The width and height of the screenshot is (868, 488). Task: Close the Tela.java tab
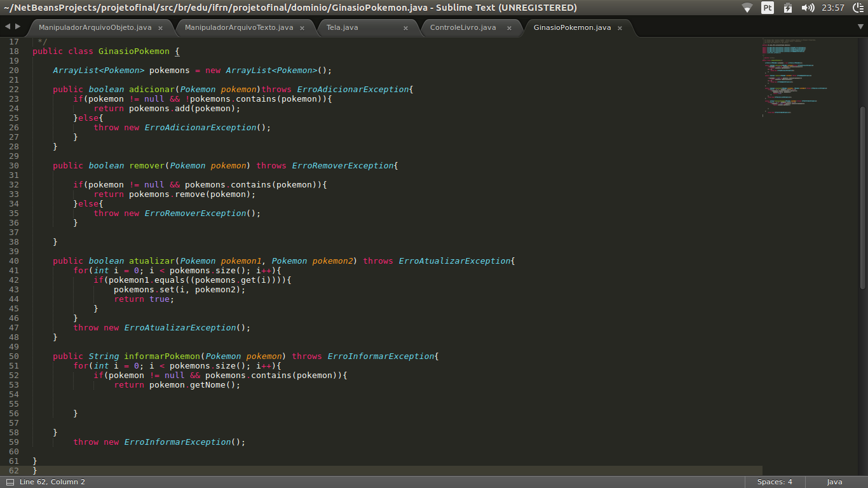tap(405, 28)
